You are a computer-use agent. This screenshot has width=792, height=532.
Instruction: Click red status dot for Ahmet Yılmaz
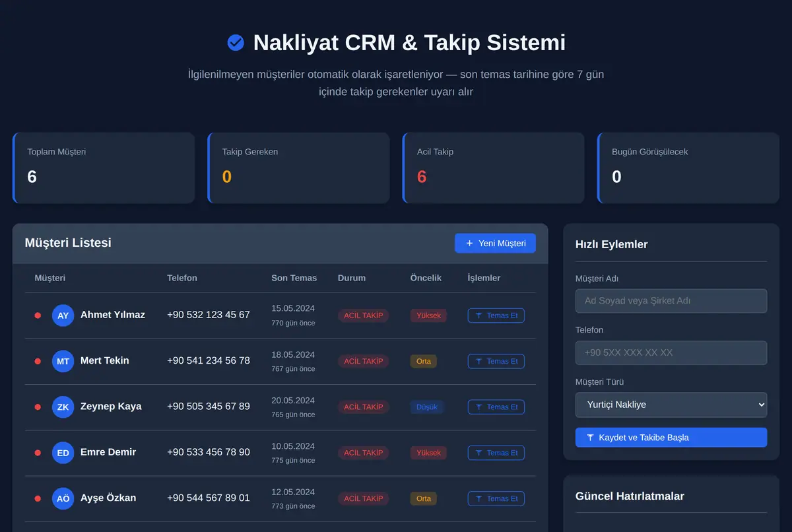point(38,316)
